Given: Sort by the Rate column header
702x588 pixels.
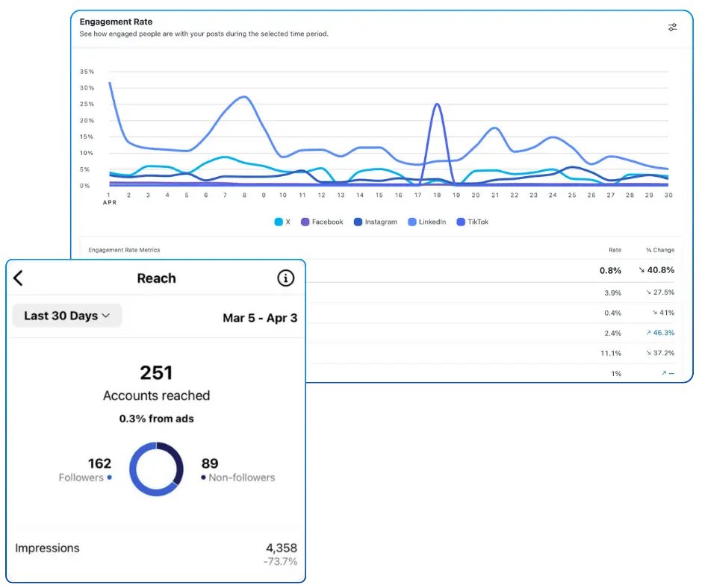Looking at the screenshot, I should (x=615, y=250).
